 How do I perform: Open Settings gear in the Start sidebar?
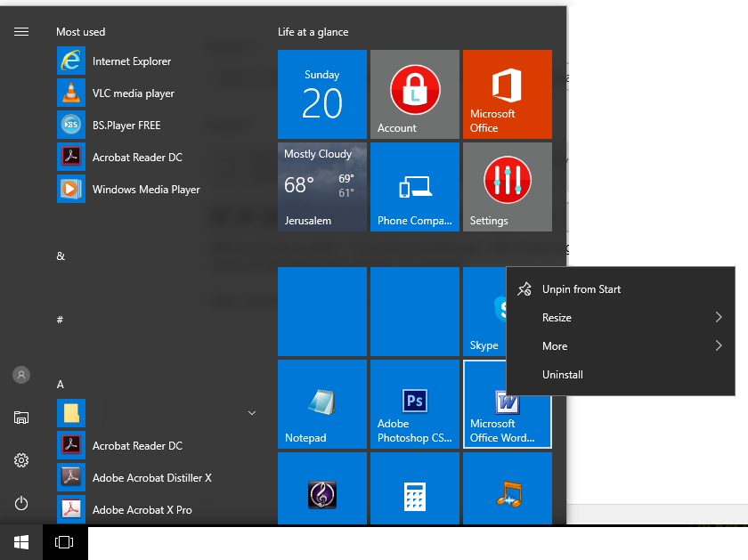click(x=21, y=460)
